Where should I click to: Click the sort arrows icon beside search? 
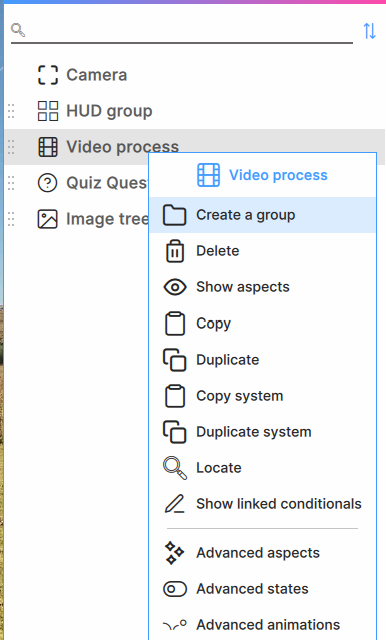click(370, 31)
